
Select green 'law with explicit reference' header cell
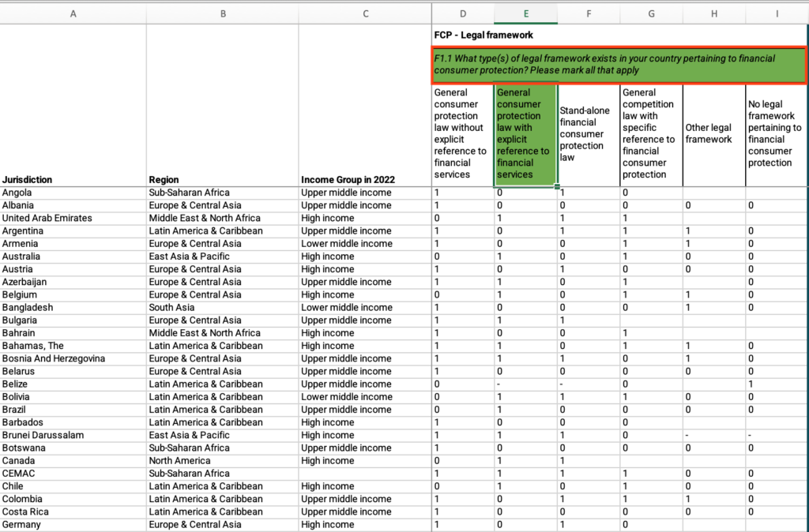(x=525, y=135)
